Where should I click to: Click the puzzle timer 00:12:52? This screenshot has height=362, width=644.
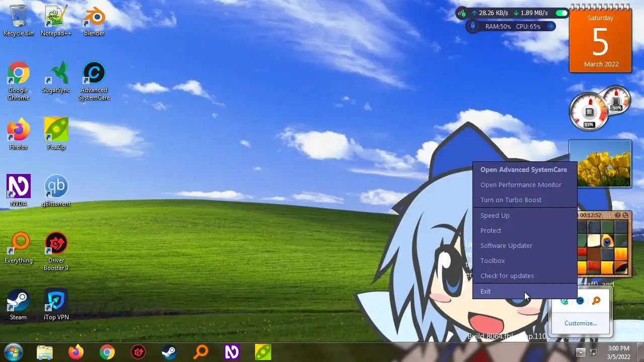click(x=591, y=215)
